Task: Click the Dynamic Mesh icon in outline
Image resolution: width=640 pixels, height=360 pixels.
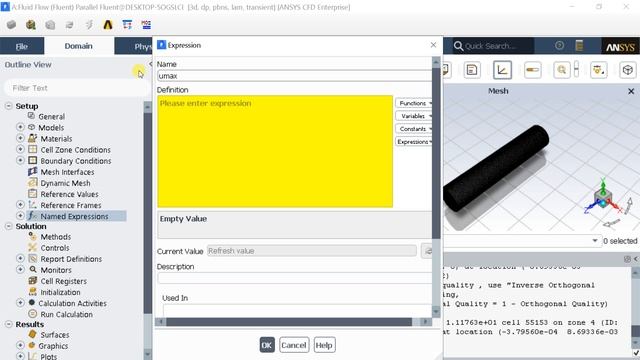Action: (x=32, y=183)
